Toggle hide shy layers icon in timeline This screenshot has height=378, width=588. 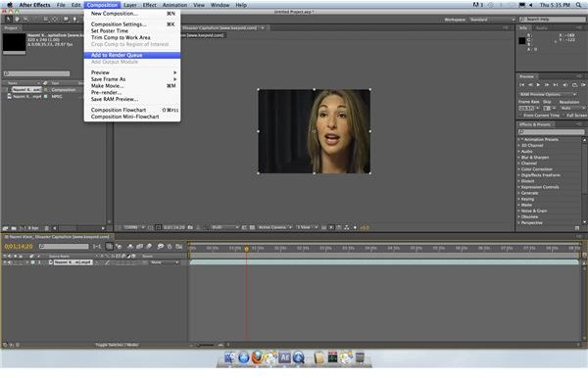click(130, 247)
